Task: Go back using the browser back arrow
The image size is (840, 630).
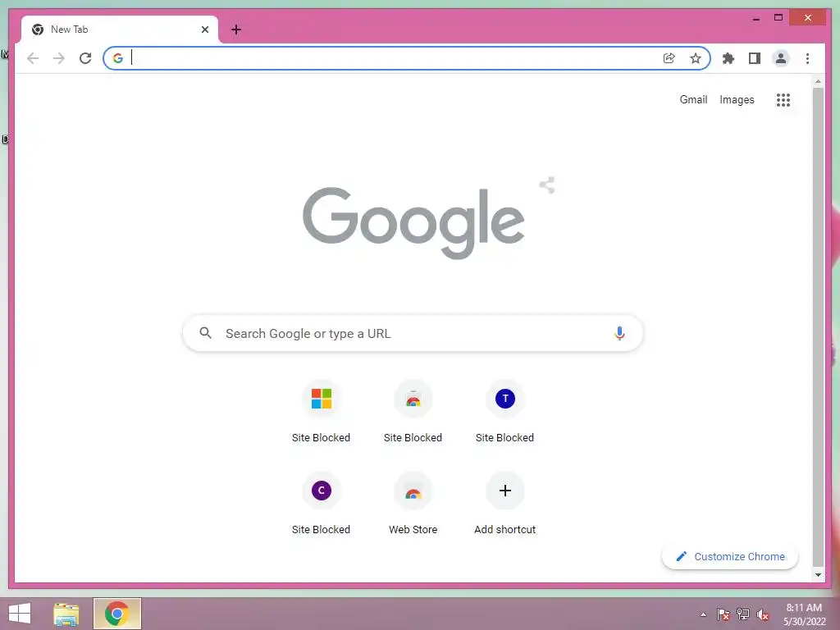Action: (x=33, y=58)
